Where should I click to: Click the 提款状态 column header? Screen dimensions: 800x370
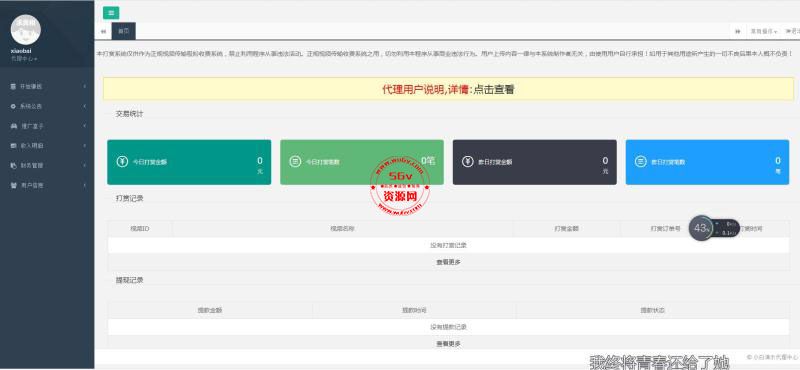[x=653, y=310]
